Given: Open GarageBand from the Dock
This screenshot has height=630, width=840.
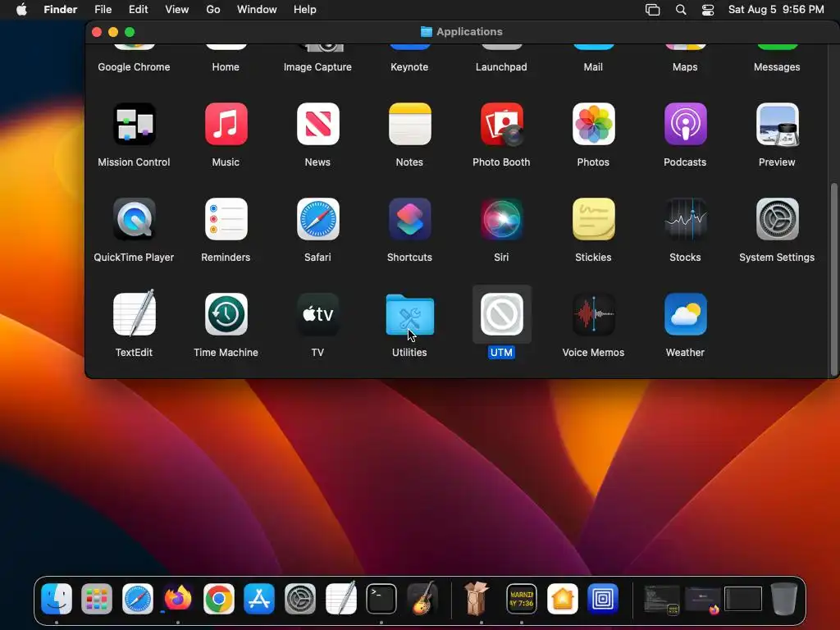Looking at the screenshot, I should coord(422,598).
